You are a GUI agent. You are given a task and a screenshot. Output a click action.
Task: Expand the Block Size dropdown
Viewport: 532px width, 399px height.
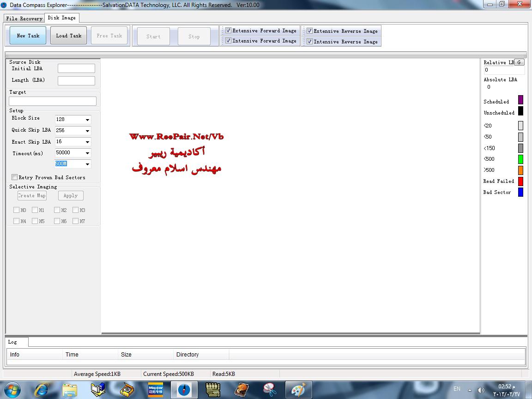(87, 120)
